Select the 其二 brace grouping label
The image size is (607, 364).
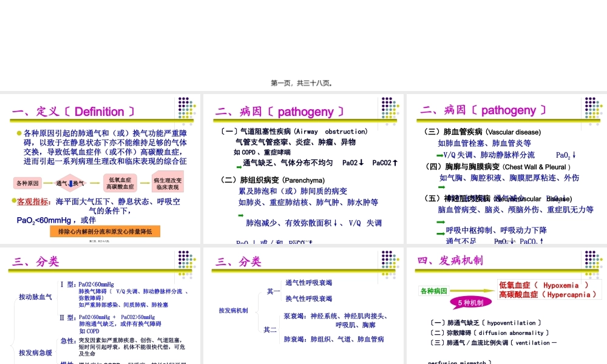pyautogui.click(x=269, y=329)
